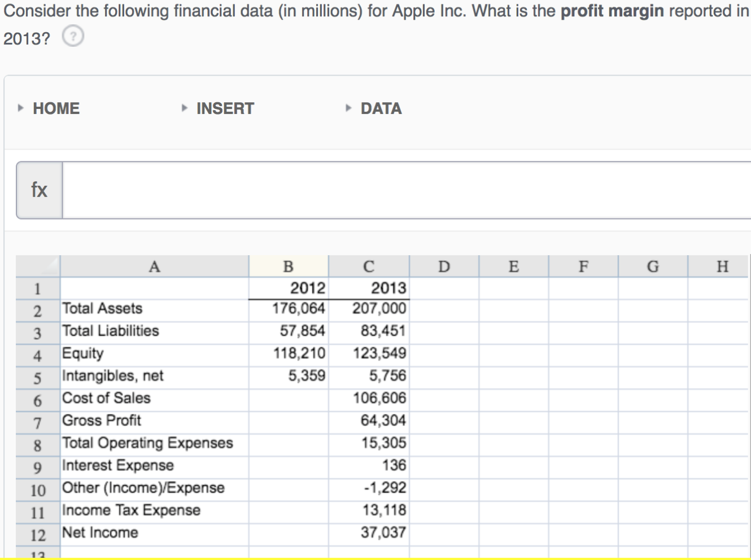This screenshot has height=560, width=751.
Task: Click the 2012 year cell
Action: 289,288
